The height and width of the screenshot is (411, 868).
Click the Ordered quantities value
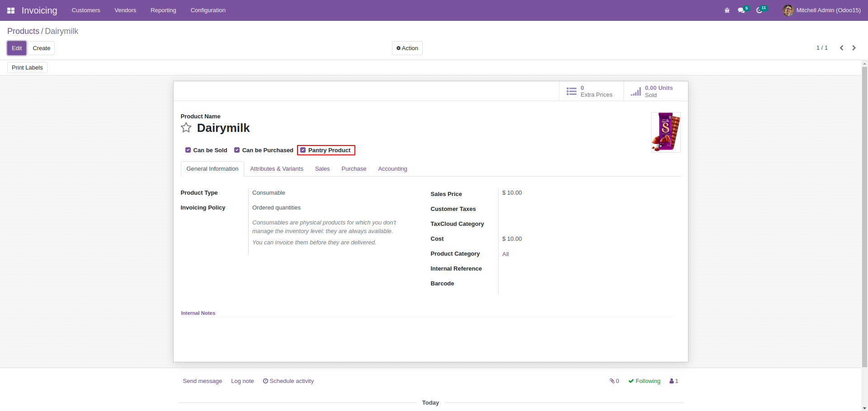(x=276, y=208)
